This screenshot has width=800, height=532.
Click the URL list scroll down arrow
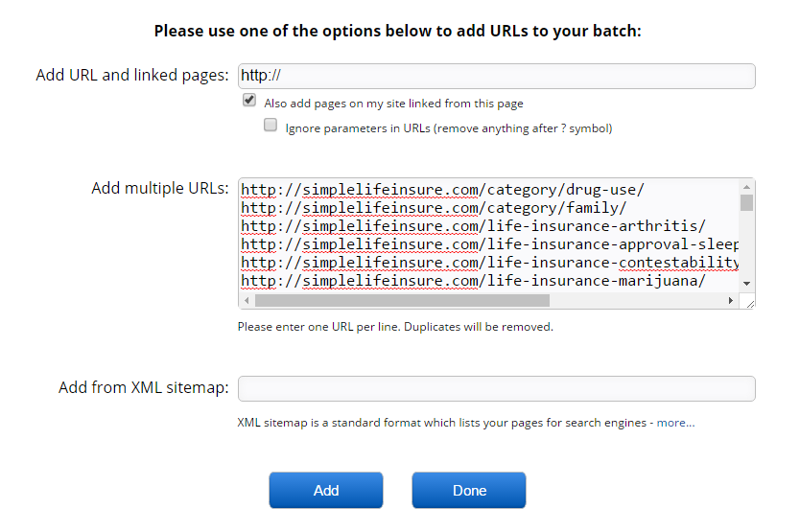tap(746, 285)
